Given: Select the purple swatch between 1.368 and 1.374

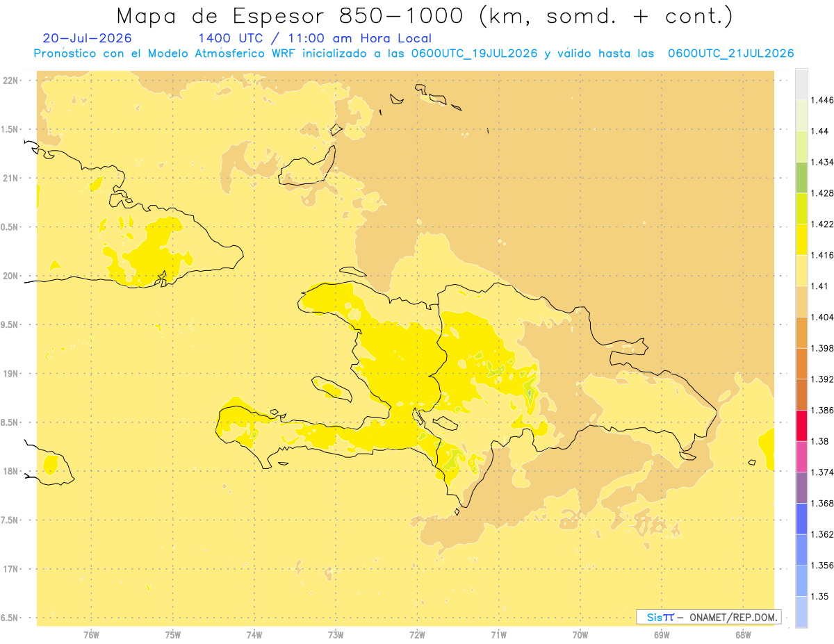Looking at the screenshot, I should [x=801, y=487].
